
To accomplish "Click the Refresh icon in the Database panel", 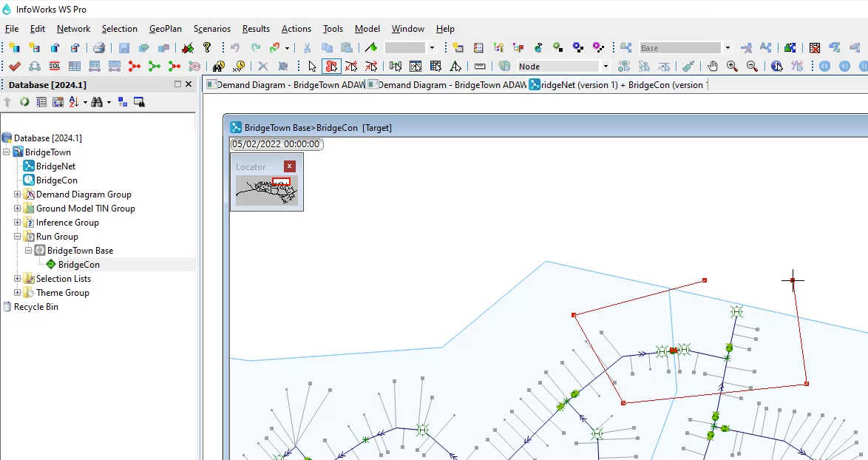I will (x=24, y=102).
